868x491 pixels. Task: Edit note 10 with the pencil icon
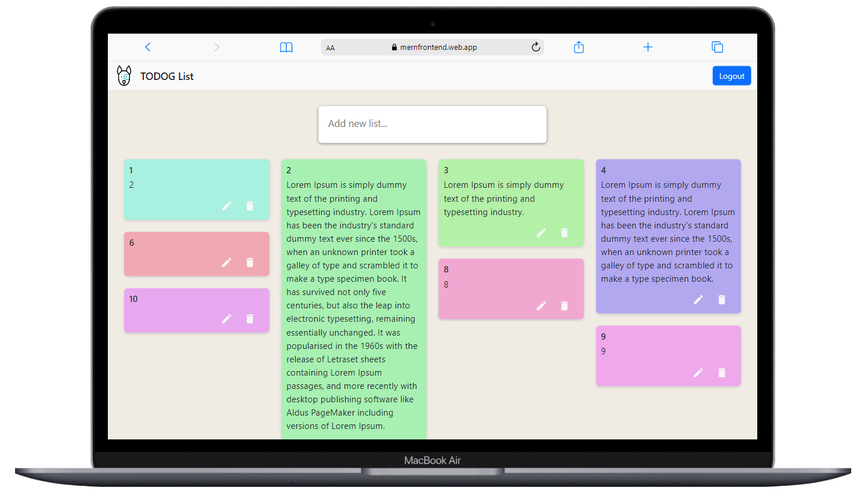227,318
